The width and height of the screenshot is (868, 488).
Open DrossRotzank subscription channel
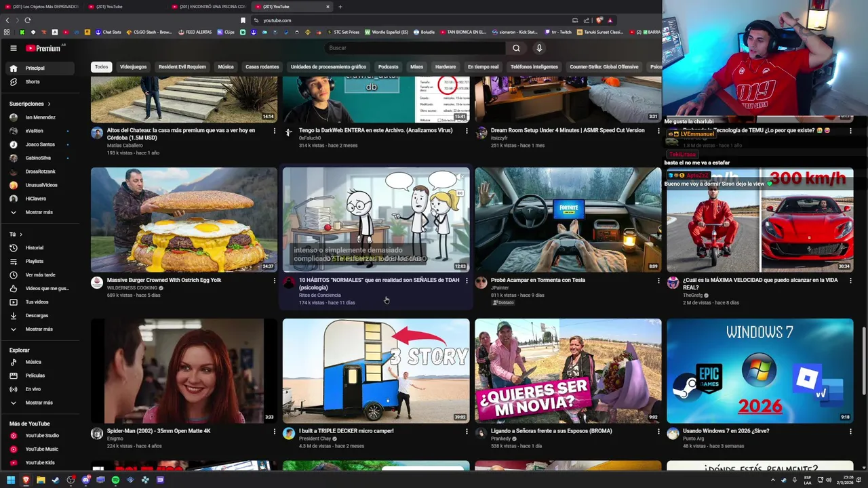(x=41, y=171)
